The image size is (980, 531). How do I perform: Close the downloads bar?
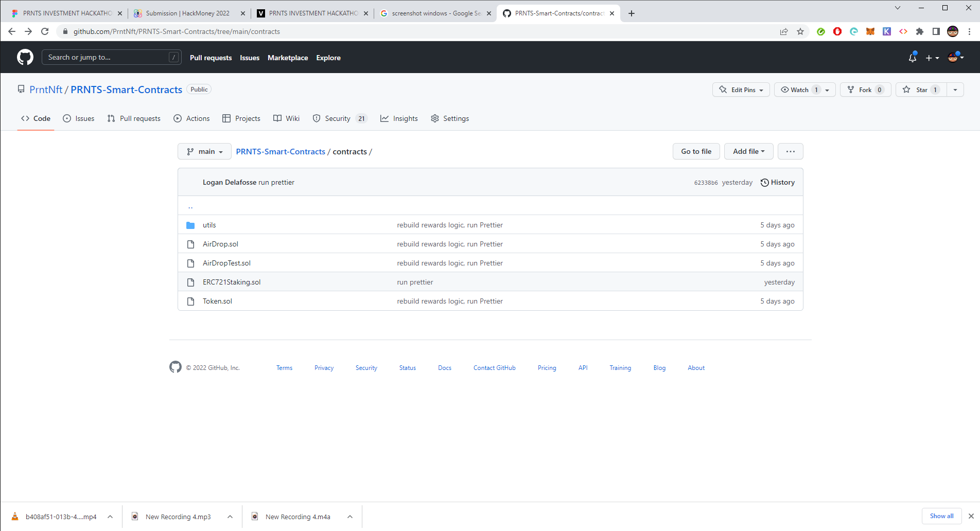point(971,516)
